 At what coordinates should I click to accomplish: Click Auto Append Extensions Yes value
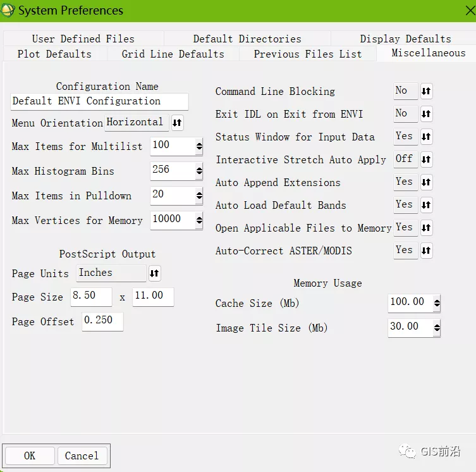406,182
